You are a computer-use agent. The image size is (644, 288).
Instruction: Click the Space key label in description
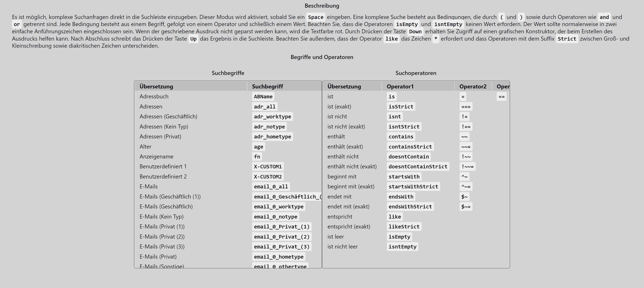coord(316,17)
